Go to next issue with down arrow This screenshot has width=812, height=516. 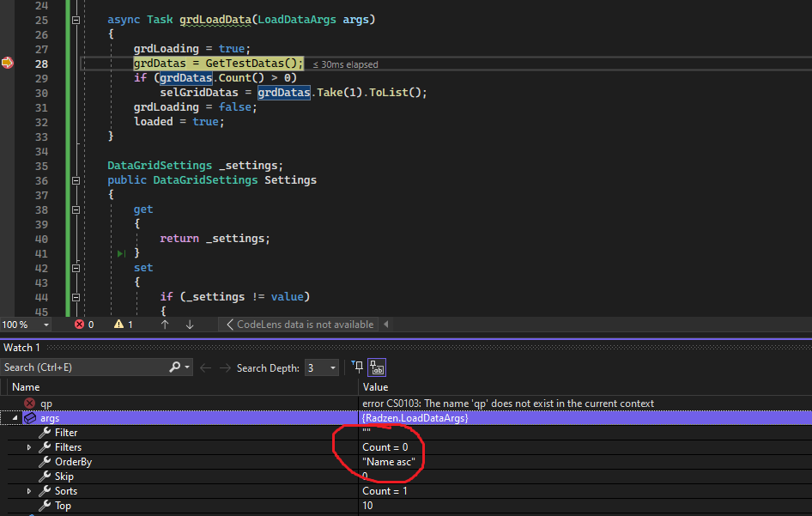tap(190, 325)
